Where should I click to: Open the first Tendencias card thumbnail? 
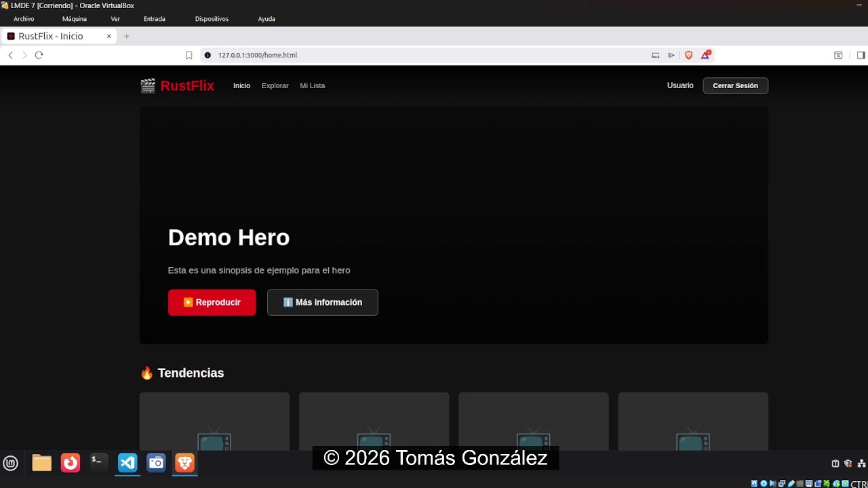[x=214, y=422]
